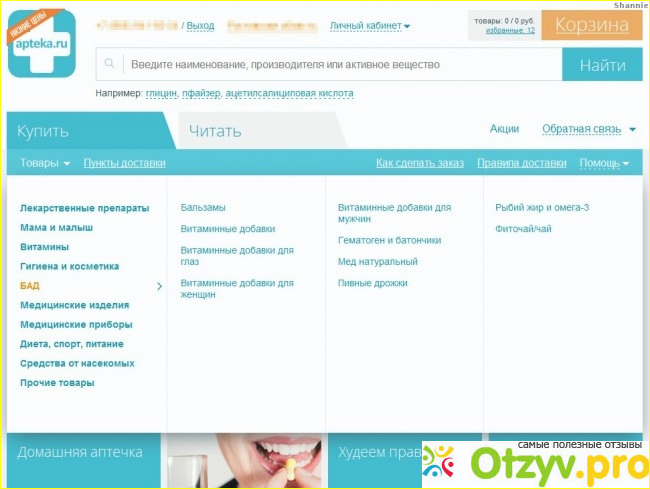Image resolution: width=650 pixels, height=489 pixels.
Task: Open Медицинские приборы category
Action: [x=76, y=325]
